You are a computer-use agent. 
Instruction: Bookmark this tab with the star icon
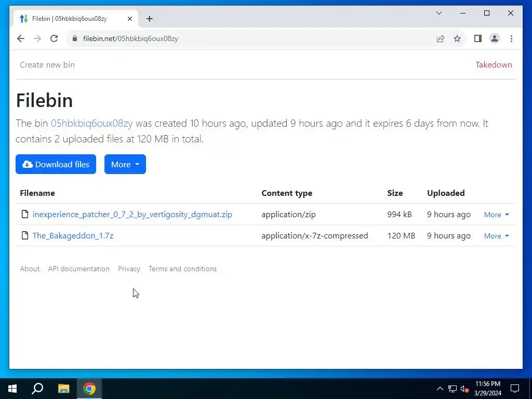(457, 38)
